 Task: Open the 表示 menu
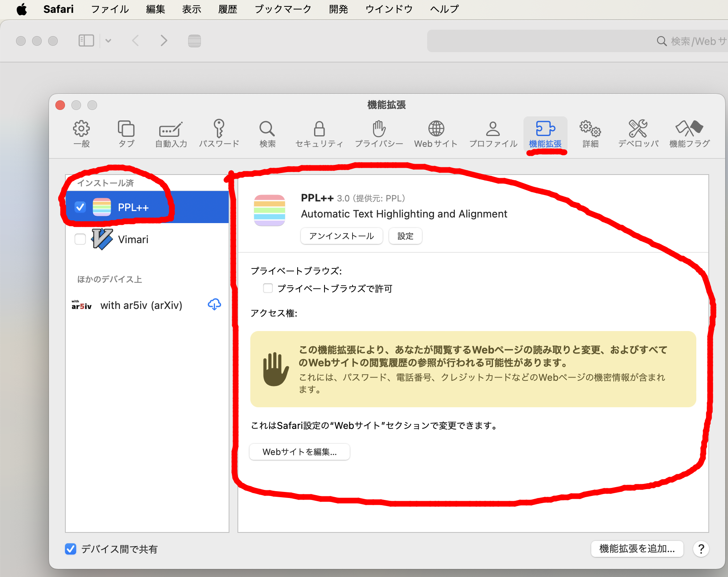tap(192, 9)
